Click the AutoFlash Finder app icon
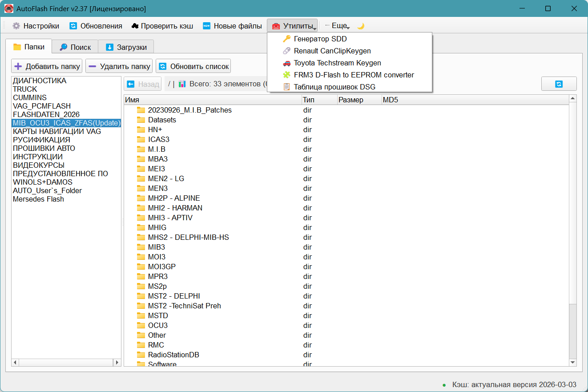Viewport: 588px width, 392px height. click(9, 8)
